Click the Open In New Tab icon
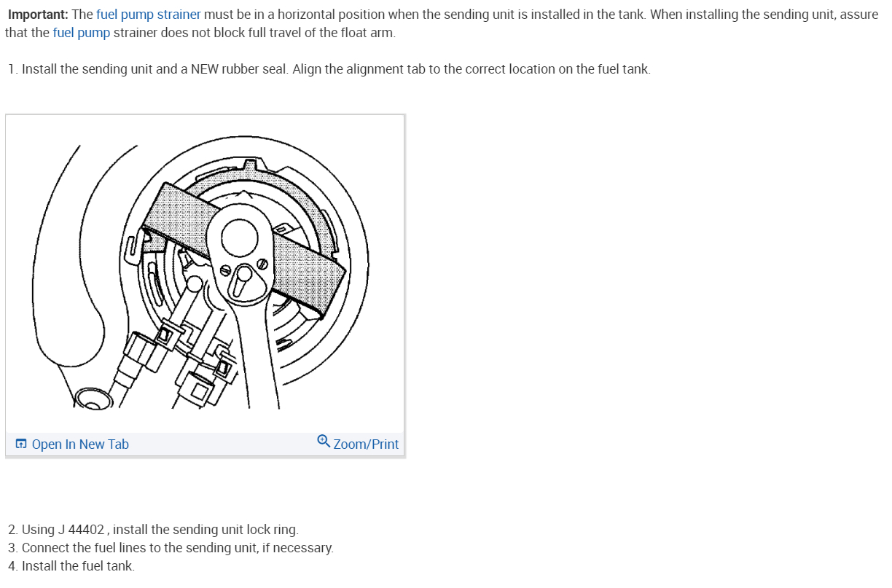The height and width of the screenshot is (588, 892). (21, 444)
